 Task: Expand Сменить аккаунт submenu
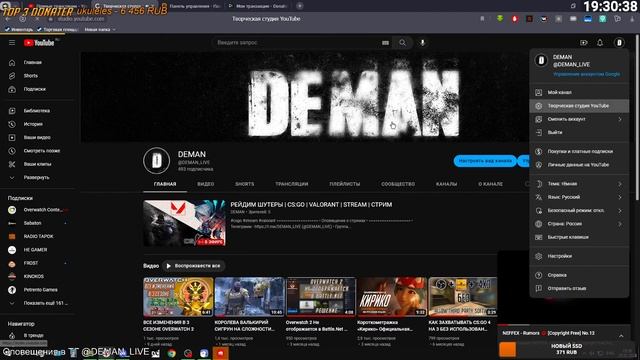click(579, 119)
